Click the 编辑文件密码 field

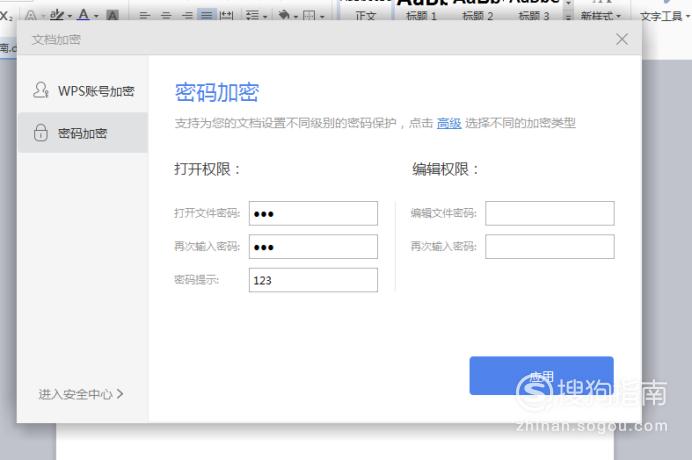click(549, 214)
